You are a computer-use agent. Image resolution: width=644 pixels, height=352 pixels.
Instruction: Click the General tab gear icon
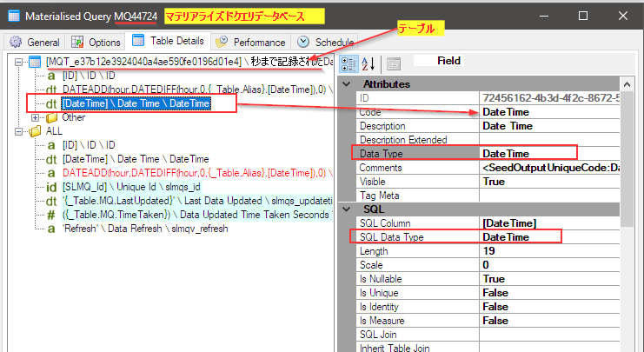point(16,42)
